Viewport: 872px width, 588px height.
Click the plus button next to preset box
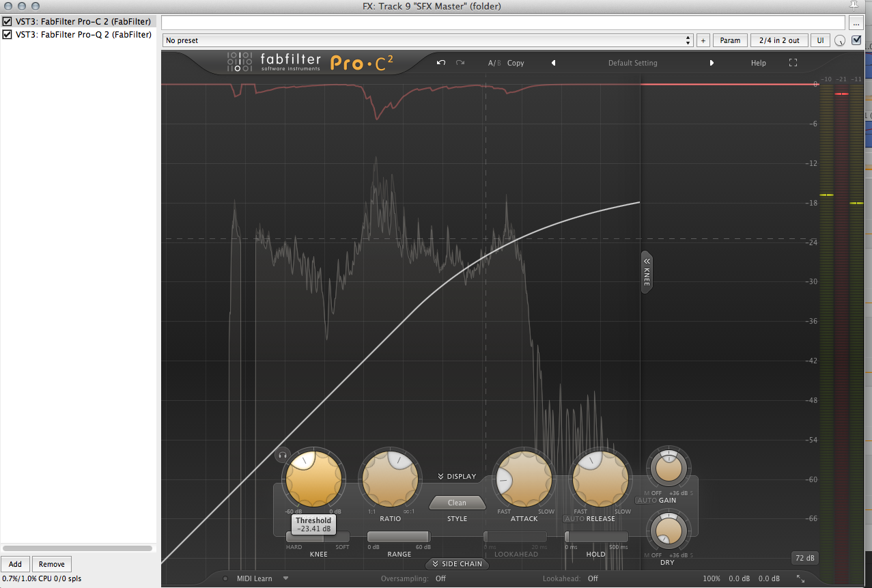coord(703,40)
